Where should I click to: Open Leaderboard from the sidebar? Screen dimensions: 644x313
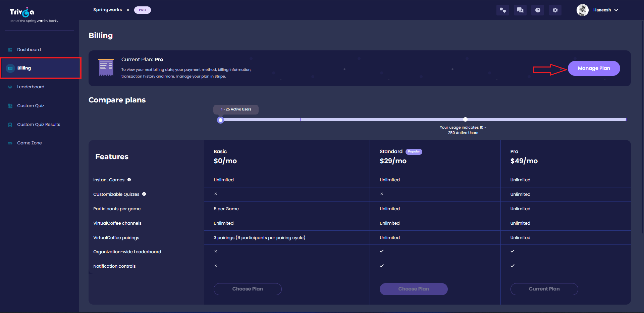coord(31,87)
